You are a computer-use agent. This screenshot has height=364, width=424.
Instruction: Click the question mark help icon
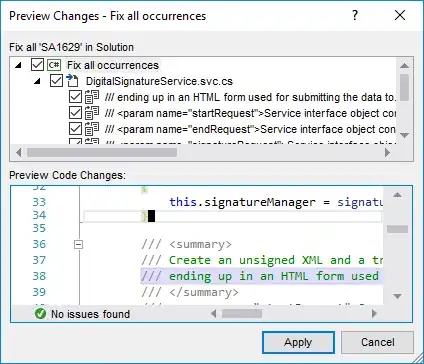coord(355,15)
